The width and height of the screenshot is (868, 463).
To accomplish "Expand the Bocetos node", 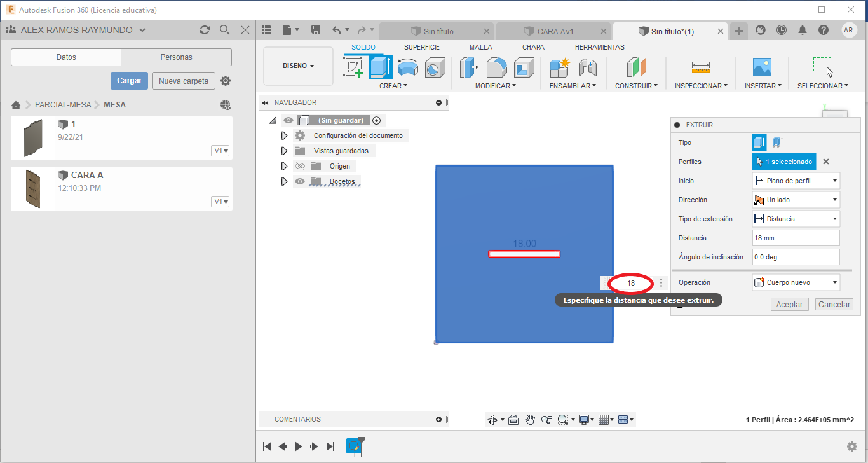I will [x=284, y=181].
